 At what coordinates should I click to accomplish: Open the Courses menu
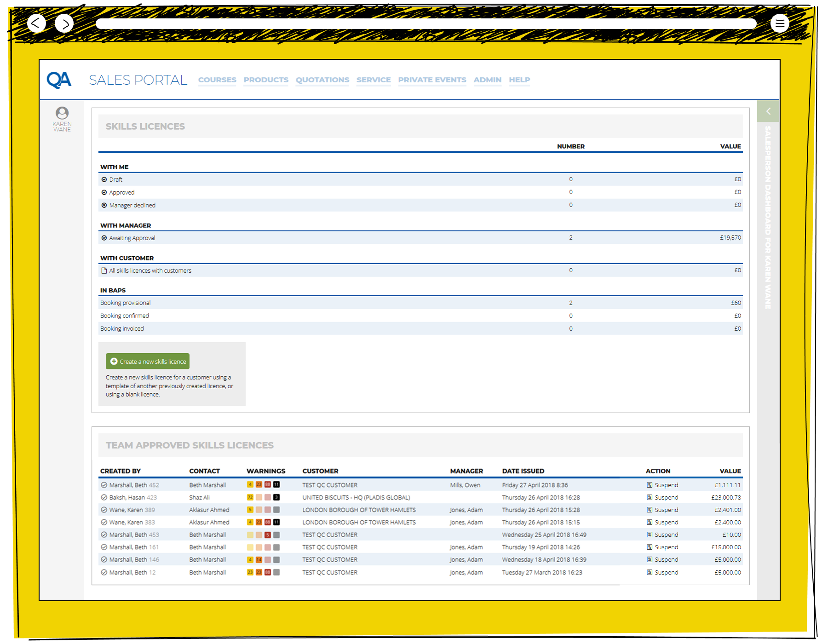pyautogui.click(x=217, y=80)
